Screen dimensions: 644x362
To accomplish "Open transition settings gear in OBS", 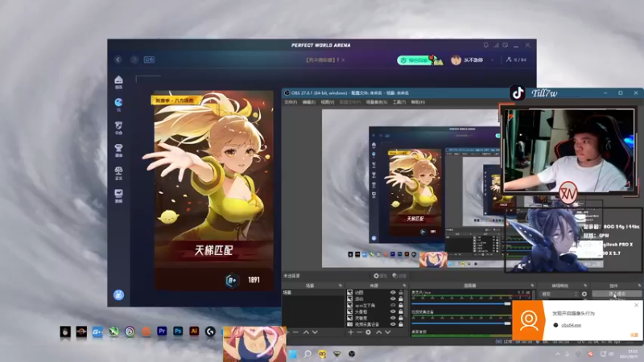I will (584, 294).
